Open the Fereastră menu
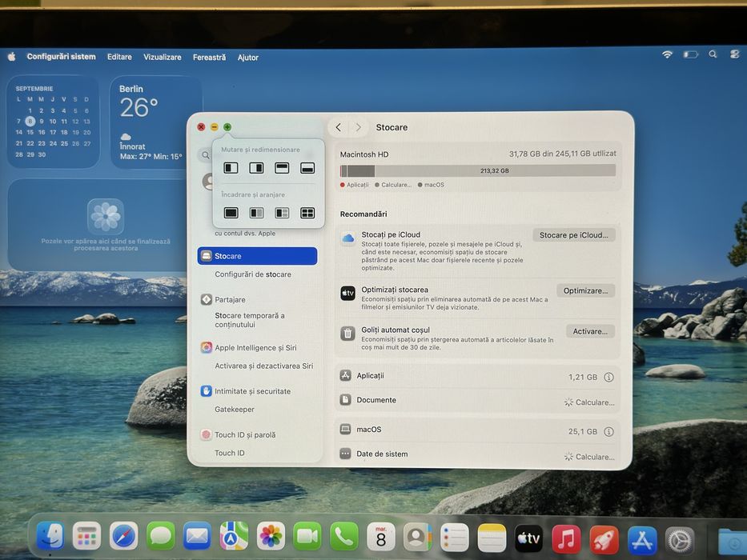Screen dimensions: 747x560 (209, 58)
